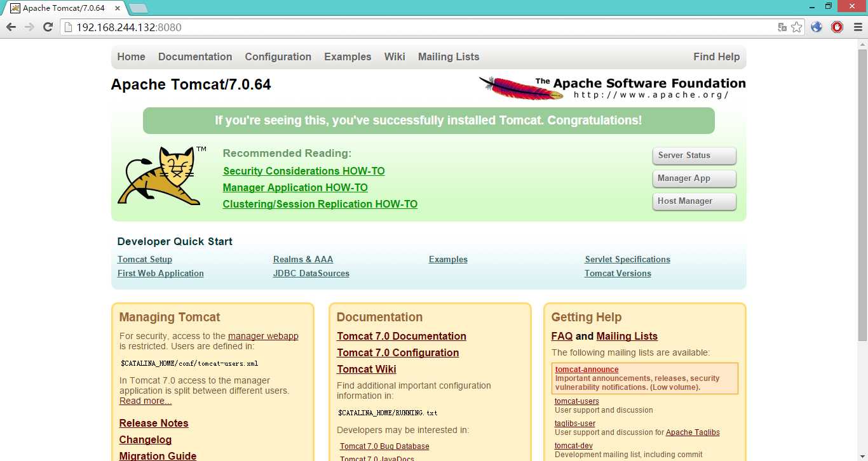Reload the page with the refresh icon
This screenshot has height=461, width=868.
coord(48,27)
